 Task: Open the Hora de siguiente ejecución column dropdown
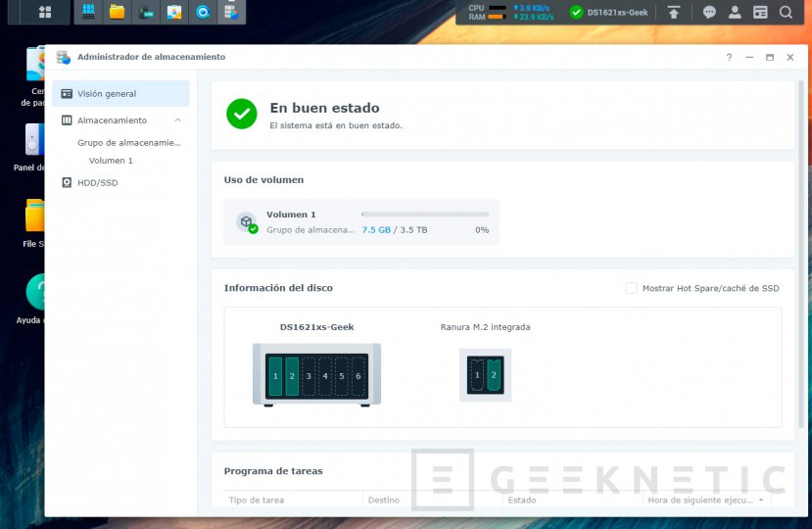(x=758, y=501)
